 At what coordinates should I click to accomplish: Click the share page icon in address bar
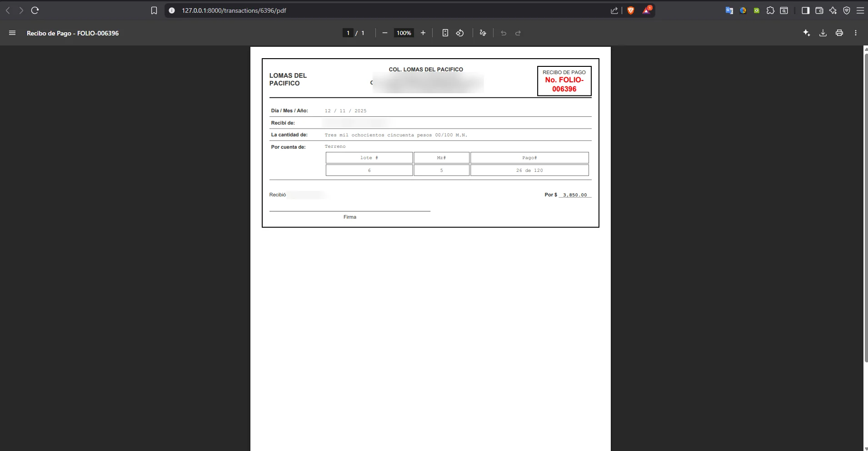(x=614, y=10)
